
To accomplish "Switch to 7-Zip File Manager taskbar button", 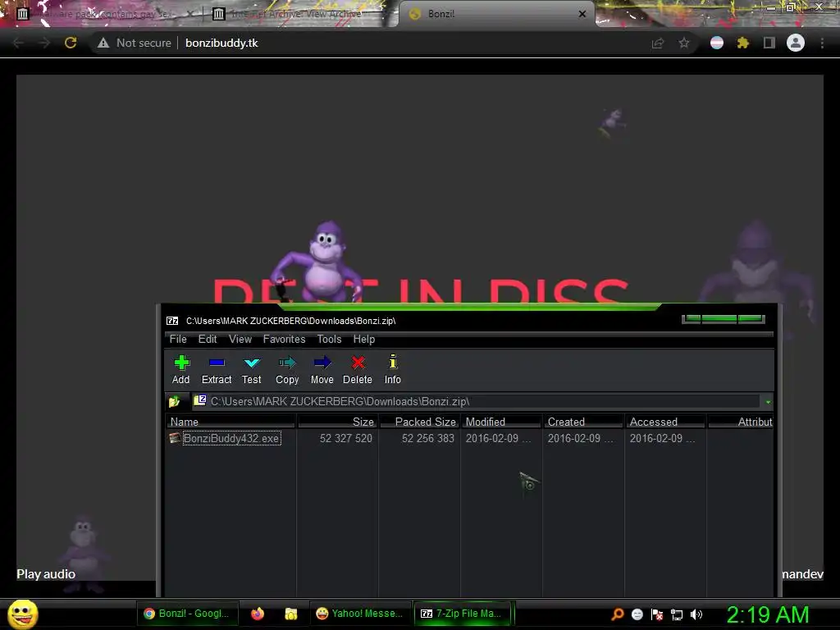I will click(463, 614).
